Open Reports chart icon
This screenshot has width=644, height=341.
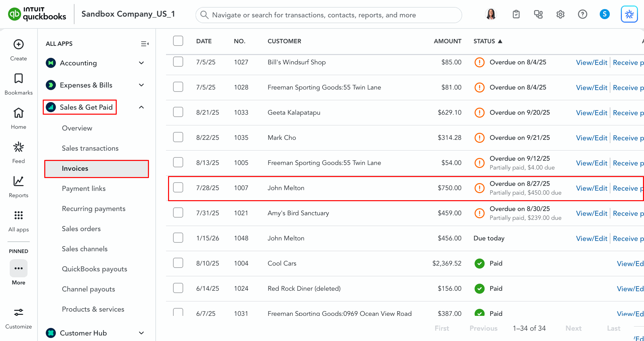[18, 181]
